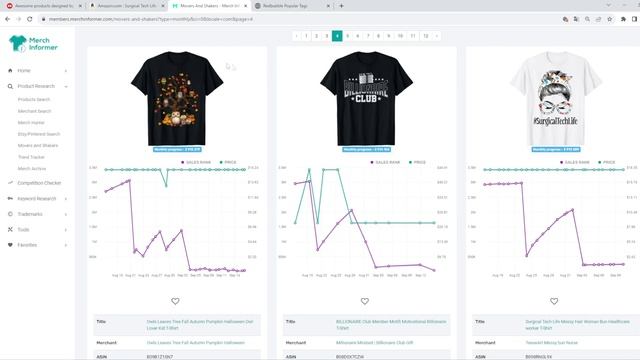
Task: Expand the Keyword Research chevron
Action: (x=66, y=198)
